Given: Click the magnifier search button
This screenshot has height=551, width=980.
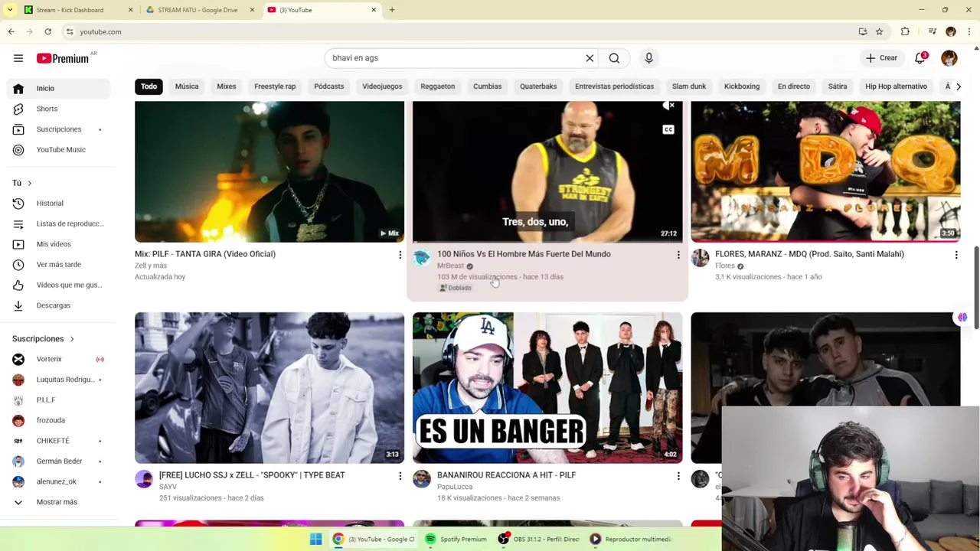Looking at the screenshot, I should click(x=614, y=58).
